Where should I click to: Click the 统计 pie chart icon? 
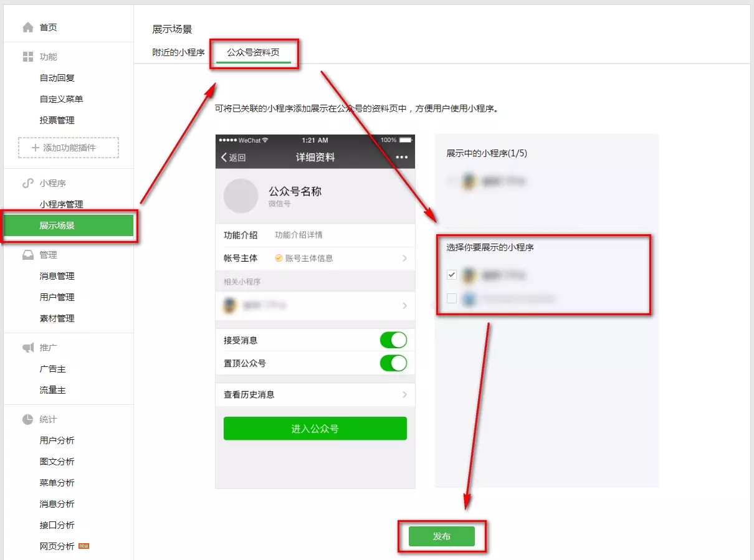click(x=27, y=419)
